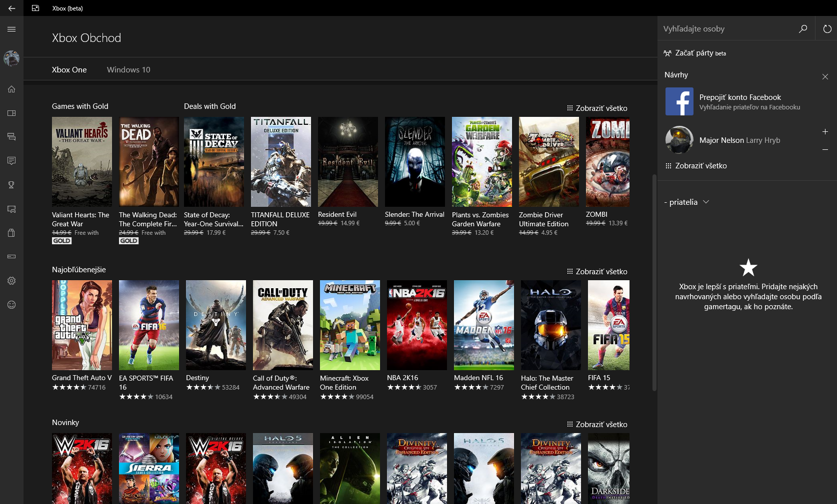This screenshot has height=504, width=837.
Task: Click Major Nelson's avatar picture
Action: (x=679, y=140)
